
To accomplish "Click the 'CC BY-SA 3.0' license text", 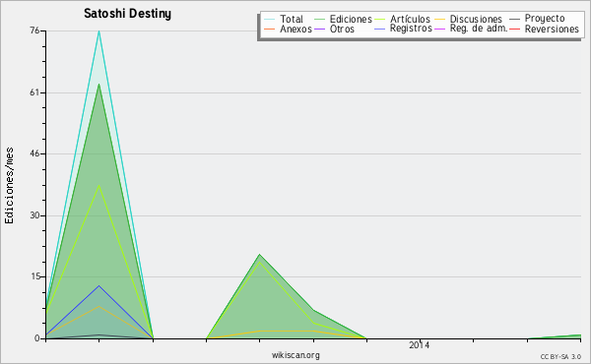I will (x=560, y=357).
